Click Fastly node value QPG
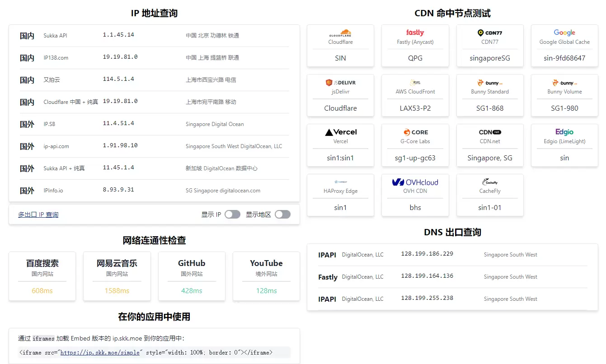Image resolution: width=606 pixels, height=364 pixels. coord(415,58)
